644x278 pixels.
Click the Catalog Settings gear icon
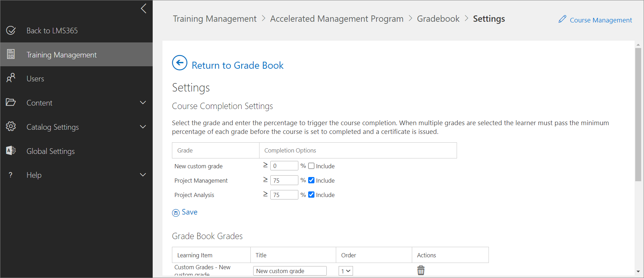(x=11, y=126)
